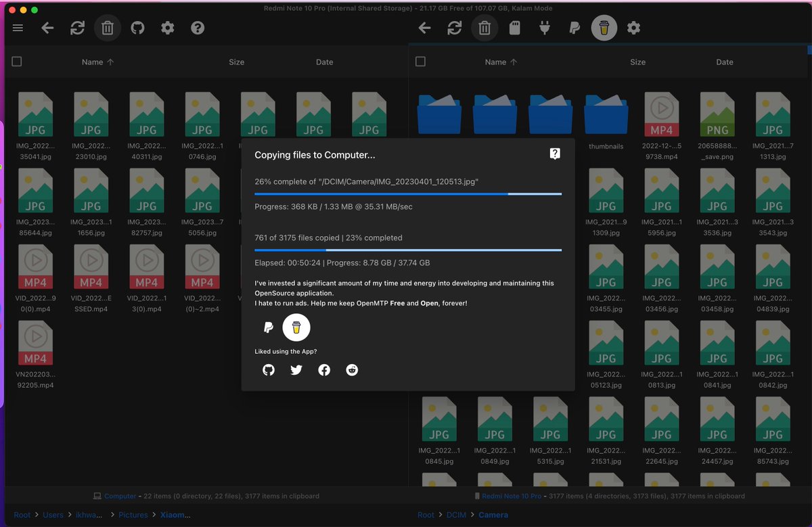The image size is (812, 527).
Task: Open help icon in copying dialog
Action: coord(555,154)
